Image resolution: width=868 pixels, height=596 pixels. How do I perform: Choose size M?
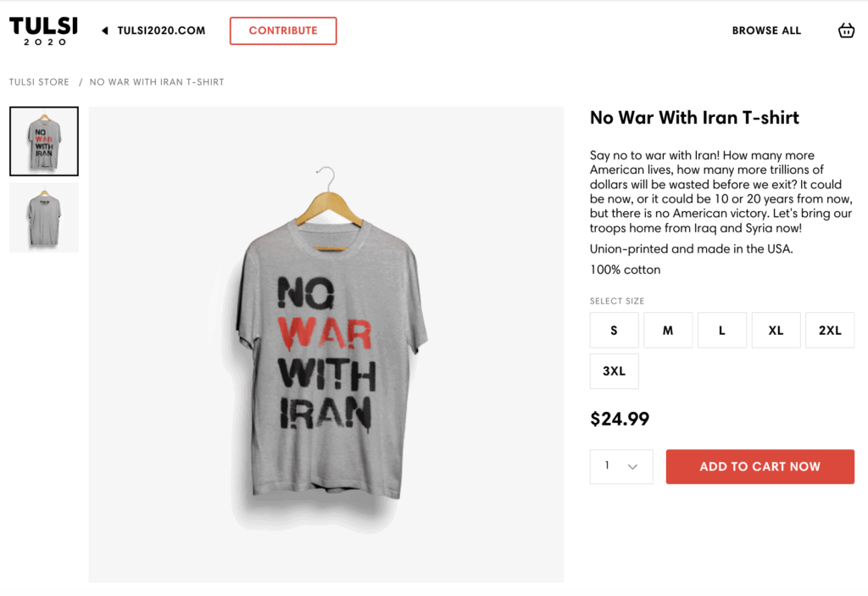pyautogui.click(x=668, y=331)
